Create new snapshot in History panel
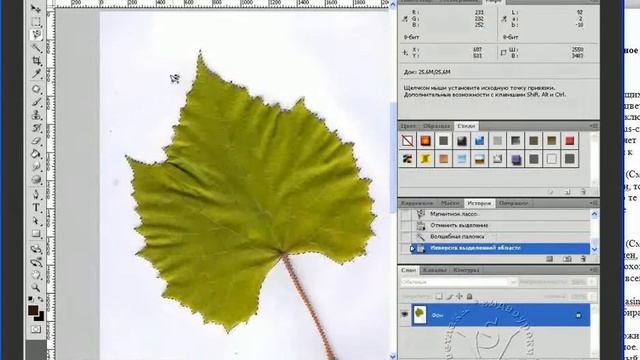The width and height of the screenshot is (640, 360). pyautogui.click(x=567, y=259)
